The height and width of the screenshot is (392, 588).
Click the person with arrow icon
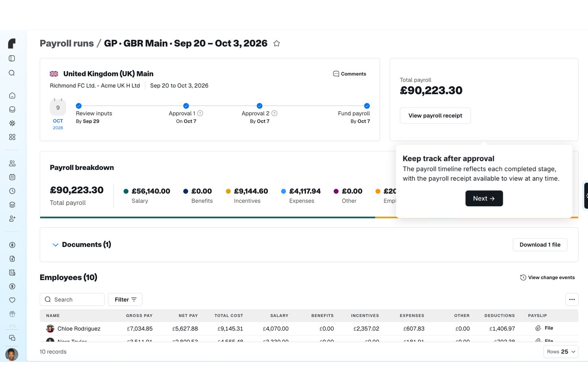click(12, 218)
